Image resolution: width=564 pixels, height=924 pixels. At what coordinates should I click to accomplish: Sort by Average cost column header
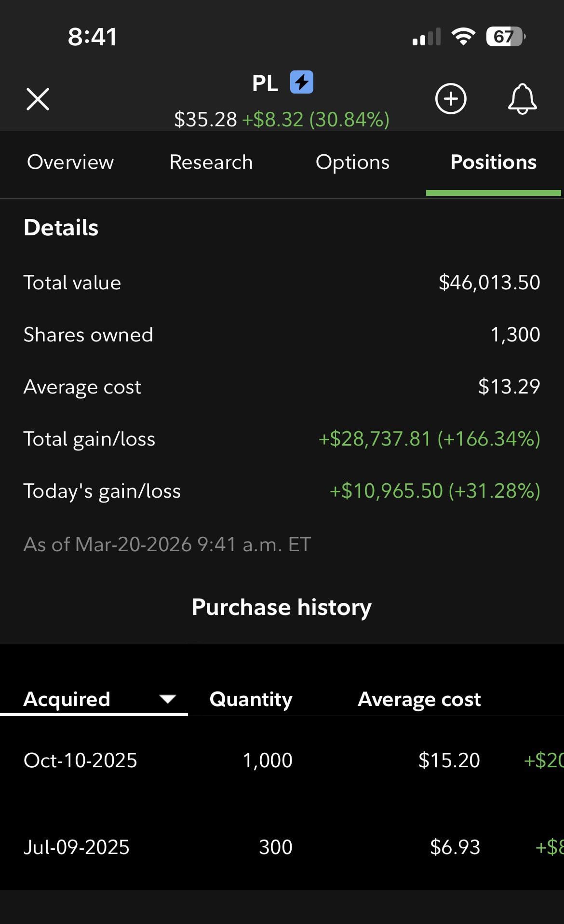coord(419,699)
